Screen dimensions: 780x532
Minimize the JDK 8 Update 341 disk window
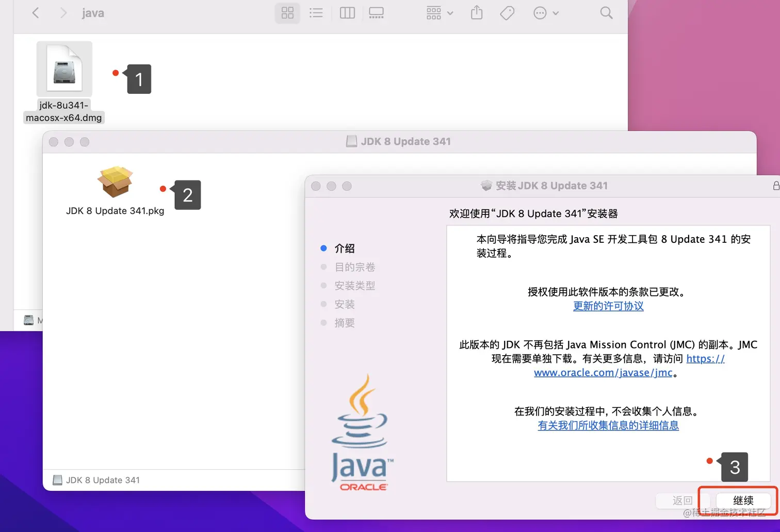(69, 142)
